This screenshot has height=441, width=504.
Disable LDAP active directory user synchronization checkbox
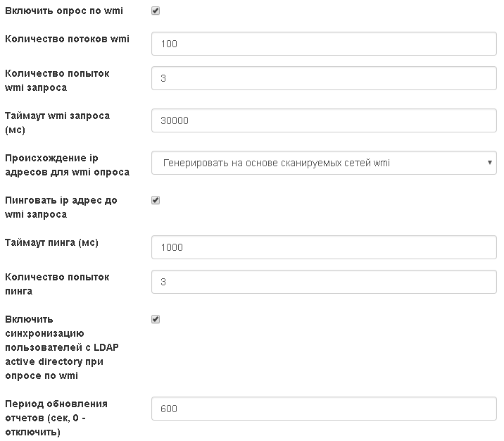156,319
